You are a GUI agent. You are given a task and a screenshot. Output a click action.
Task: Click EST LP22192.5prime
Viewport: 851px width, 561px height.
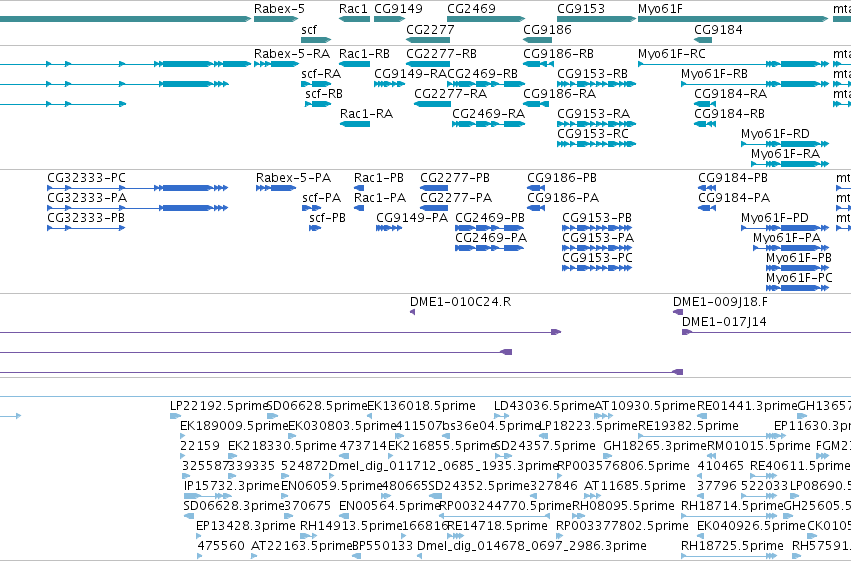coord(220,406)
